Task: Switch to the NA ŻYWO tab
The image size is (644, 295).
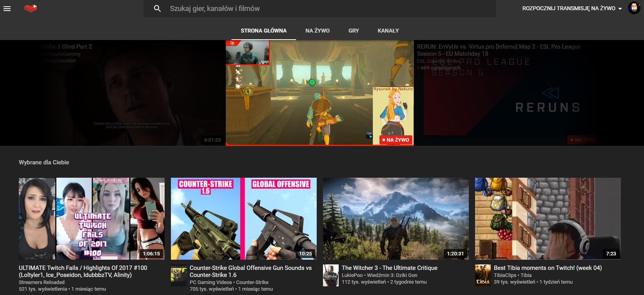Action: coord(317,31)
